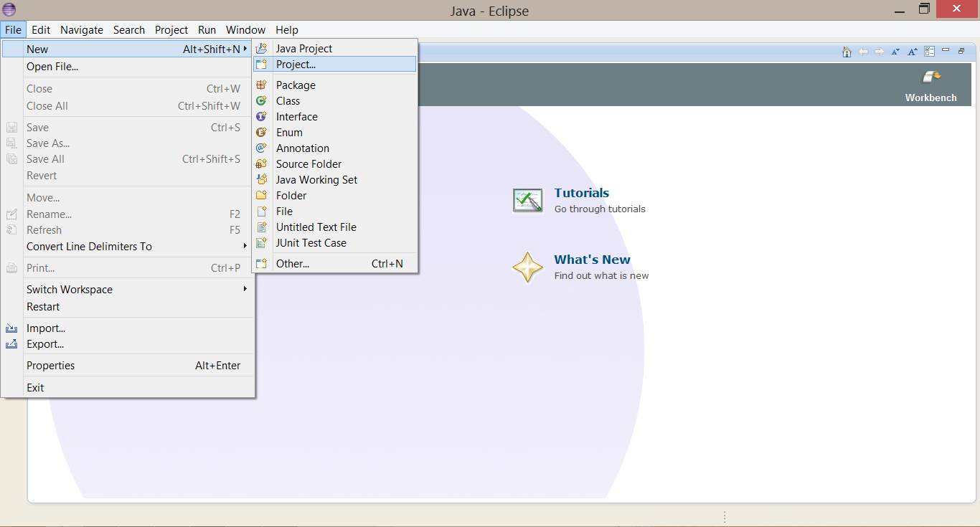This screenshot has height=527, width=980.
Task: Open the Workbench arrow icon
Action: tap(930, 77)
